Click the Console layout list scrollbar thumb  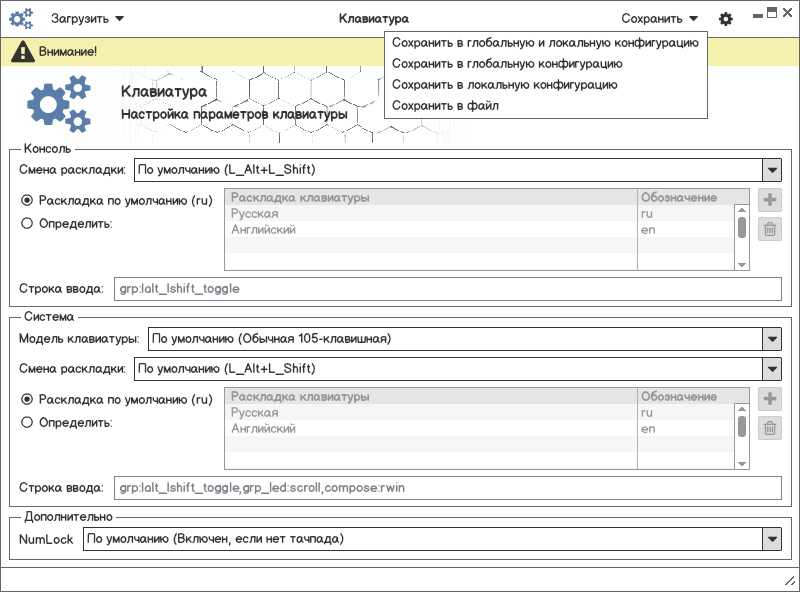[742, 228]
